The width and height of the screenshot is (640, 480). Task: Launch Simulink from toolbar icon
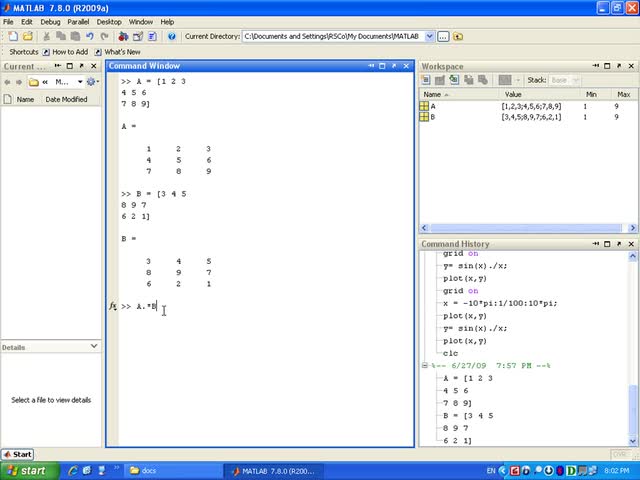coord(123,36)
